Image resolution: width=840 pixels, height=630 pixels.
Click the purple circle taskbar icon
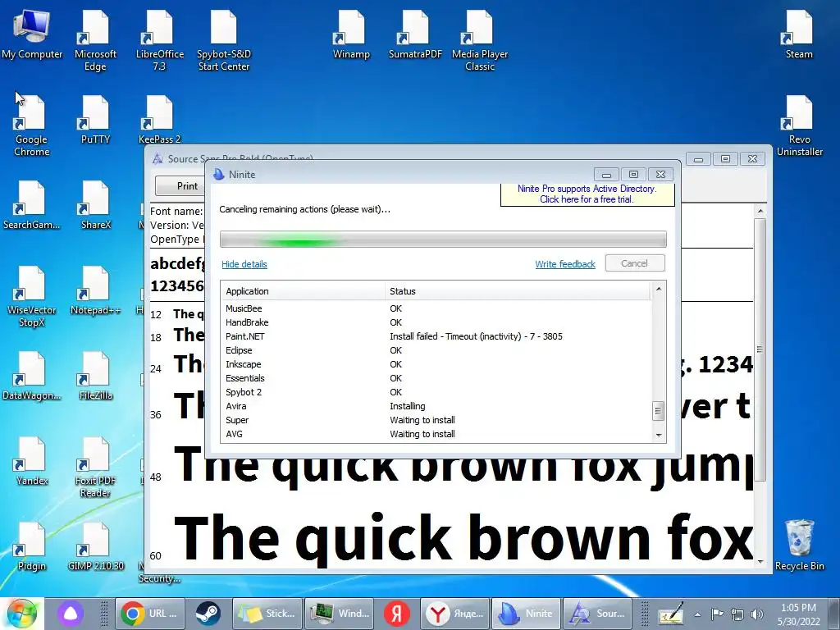pyautogui.click(x=71, y=614)
